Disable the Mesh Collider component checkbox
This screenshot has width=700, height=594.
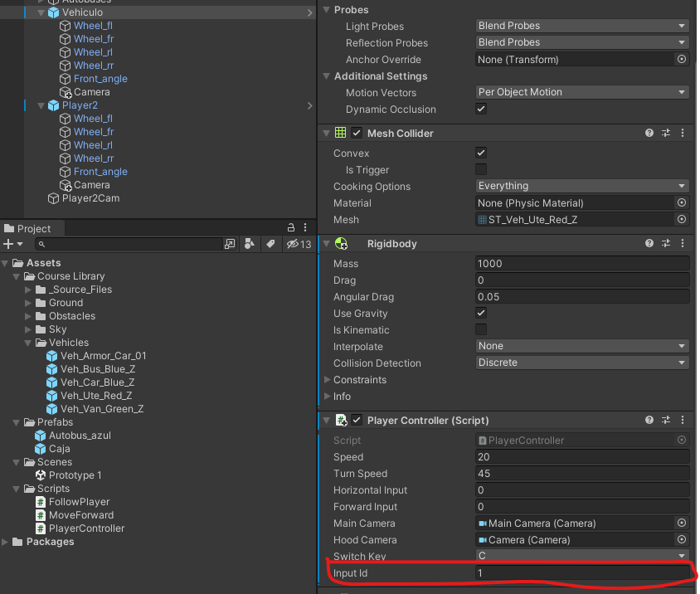(357, 133)
